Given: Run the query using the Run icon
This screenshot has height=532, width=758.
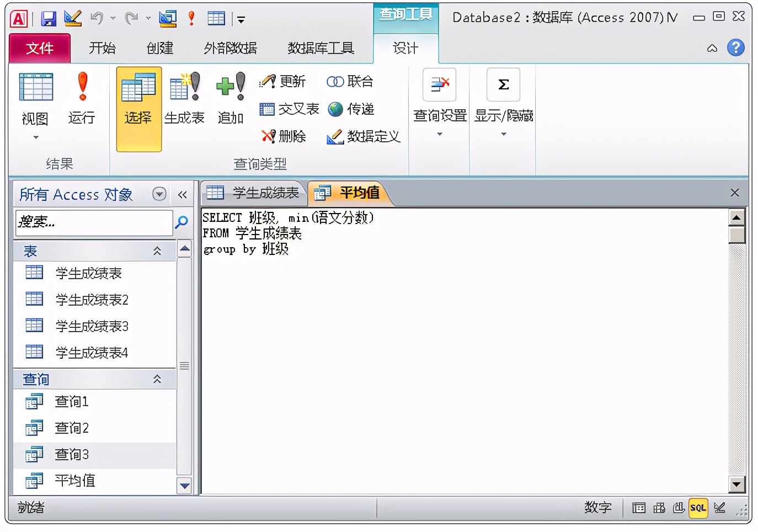Looking at the screenshot, I should (x=82, y=98).
